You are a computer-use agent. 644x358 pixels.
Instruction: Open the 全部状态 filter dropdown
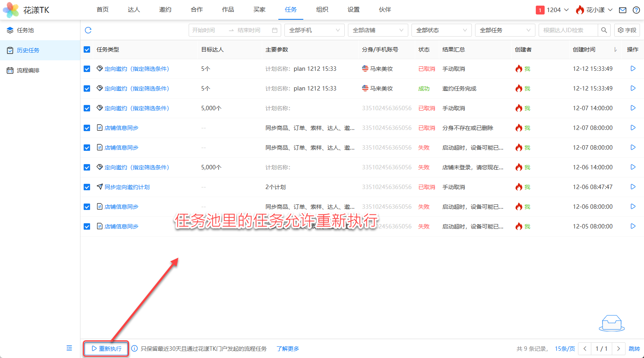click(441, 30)
